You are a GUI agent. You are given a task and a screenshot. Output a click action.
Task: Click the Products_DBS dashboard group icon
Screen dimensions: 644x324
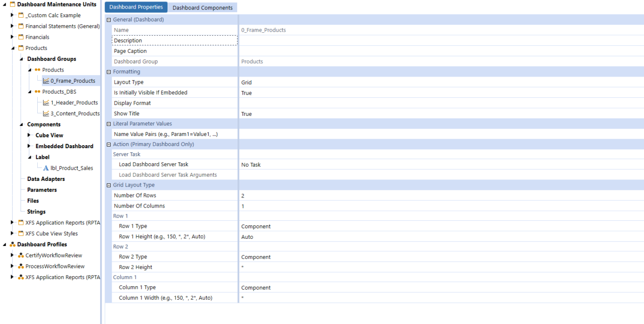click(38, 92)
